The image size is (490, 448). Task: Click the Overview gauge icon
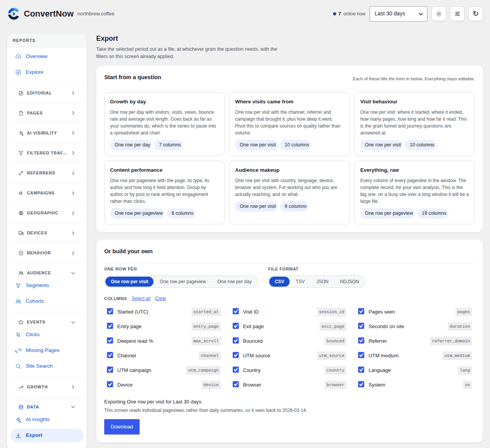click(18, 56)
